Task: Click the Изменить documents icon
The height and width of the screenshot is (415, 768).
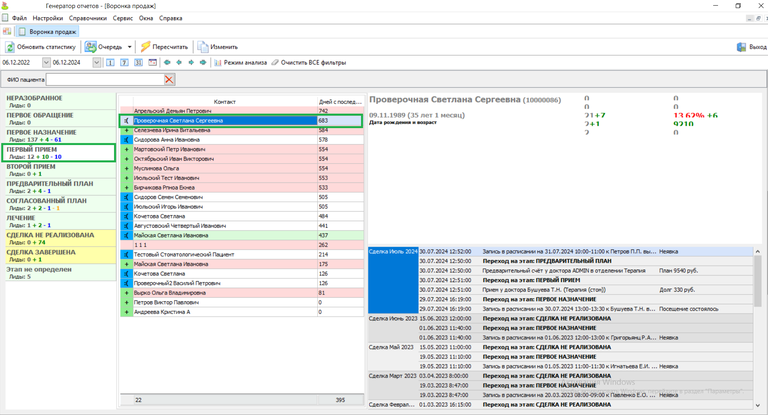Action: [x=203, y=47]
